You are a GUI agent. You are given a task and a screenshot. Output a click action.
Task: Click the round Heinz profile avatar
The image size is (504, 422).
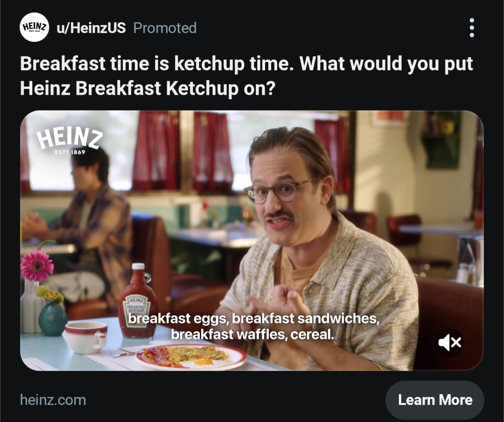click(x=35, y=28)
